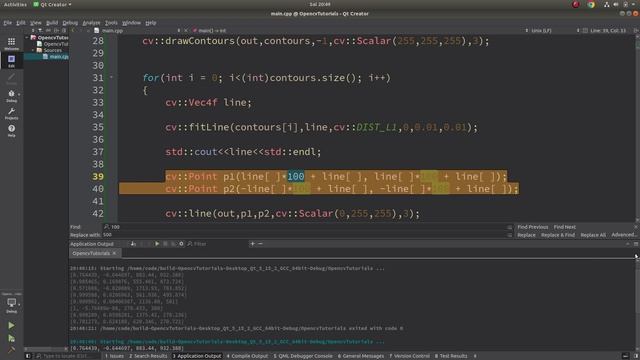640x360 pixels.
Task: Stop running application in output pane
Action: click(165, 244)
